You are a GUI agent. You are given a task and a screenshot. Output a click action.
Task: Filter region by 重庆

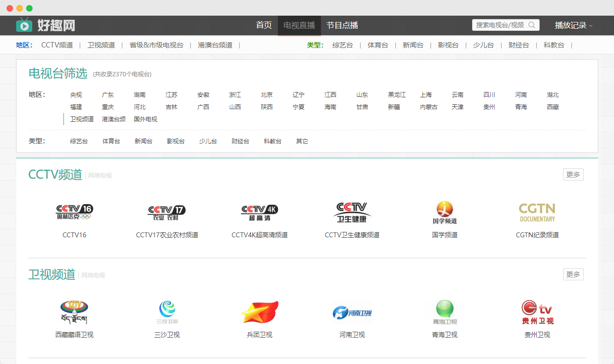[x=108, y=107]
